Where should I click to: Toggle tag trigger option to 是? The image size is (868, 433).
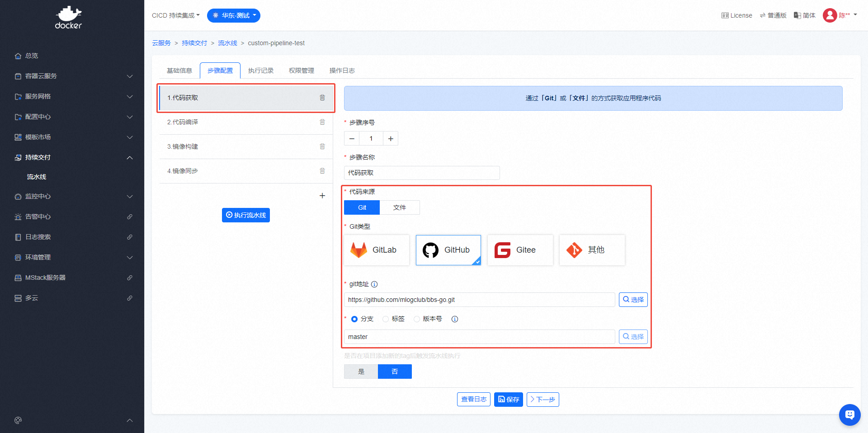[x=361, y=372]
